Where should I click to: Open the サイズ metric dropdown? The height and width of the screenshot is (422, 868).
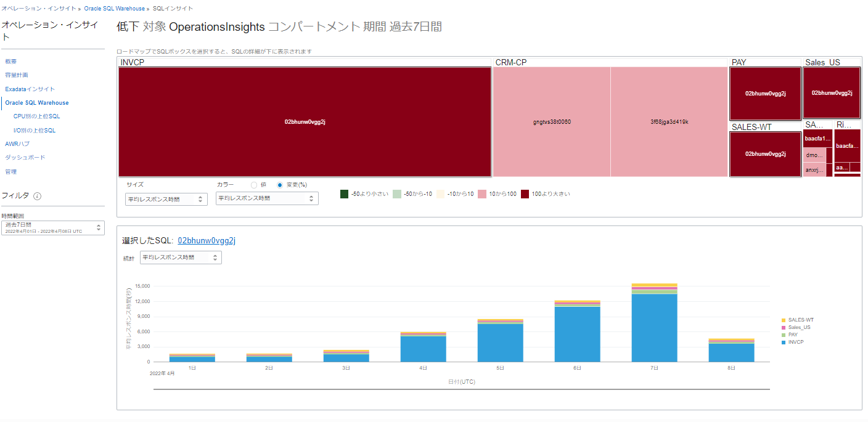[x=166, y=198]
